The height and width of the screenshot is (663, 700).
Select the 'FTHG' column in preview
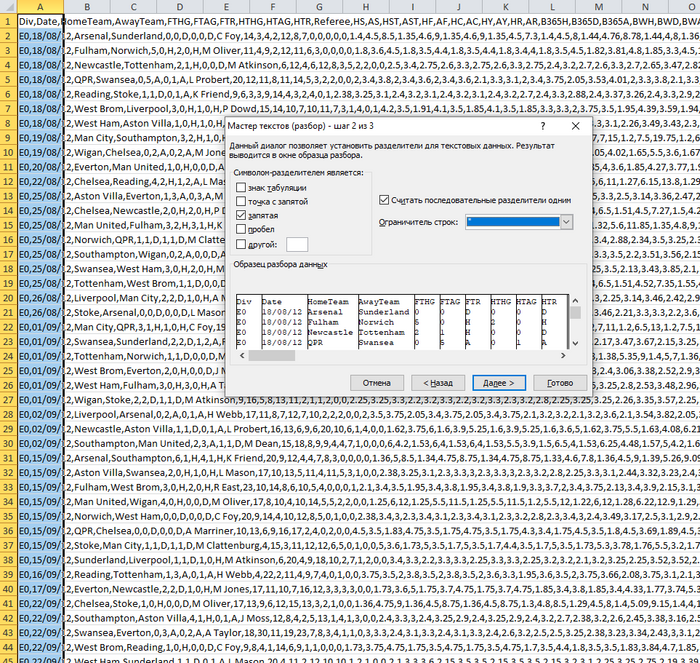click(426, 321)
